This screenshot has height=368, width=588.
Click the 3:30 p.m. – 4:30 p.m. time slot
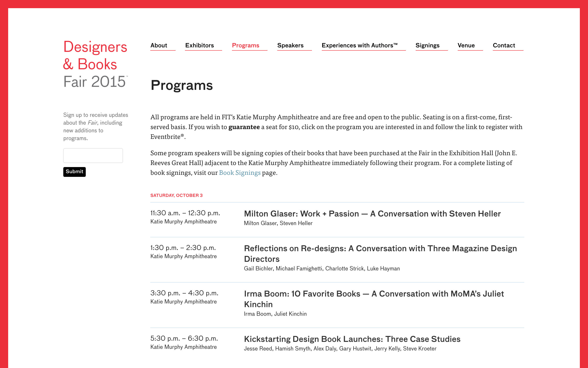tap(184, 293)
